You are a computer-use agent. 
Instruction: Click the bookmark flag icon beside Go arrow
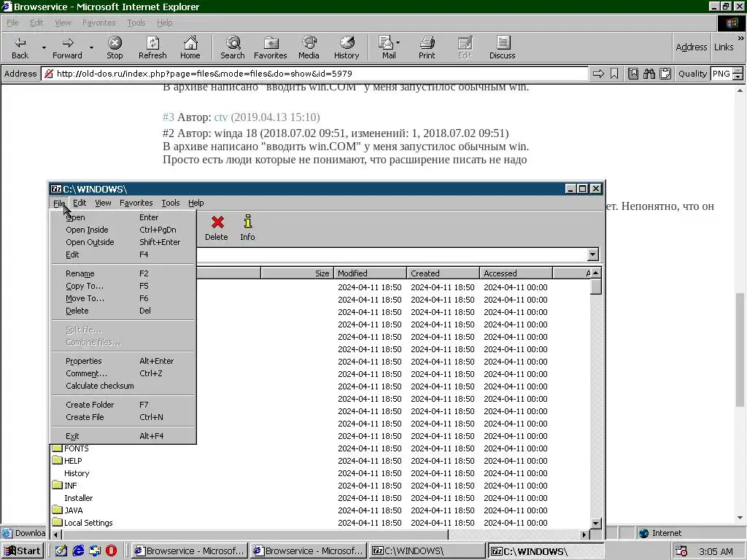[x=614, y=74]
